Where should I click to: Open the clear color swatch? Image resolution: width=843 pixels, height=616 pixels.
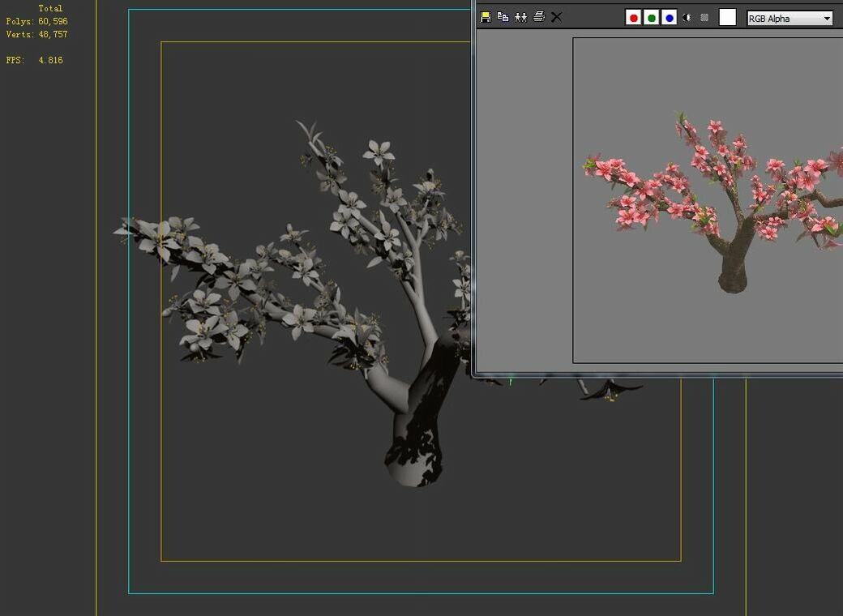(x=727, y=17)
